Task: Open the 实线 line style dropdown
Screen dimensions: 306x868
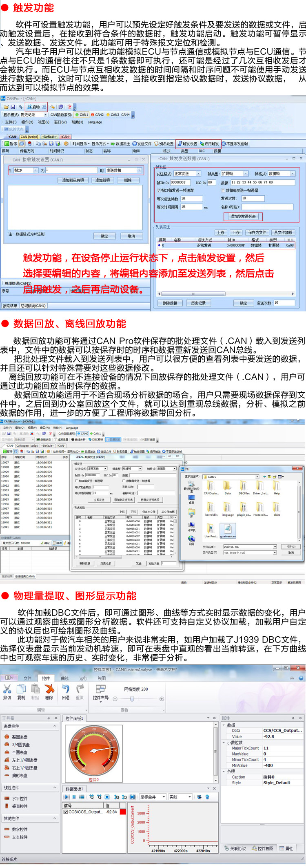Action: tap(190, 797)
